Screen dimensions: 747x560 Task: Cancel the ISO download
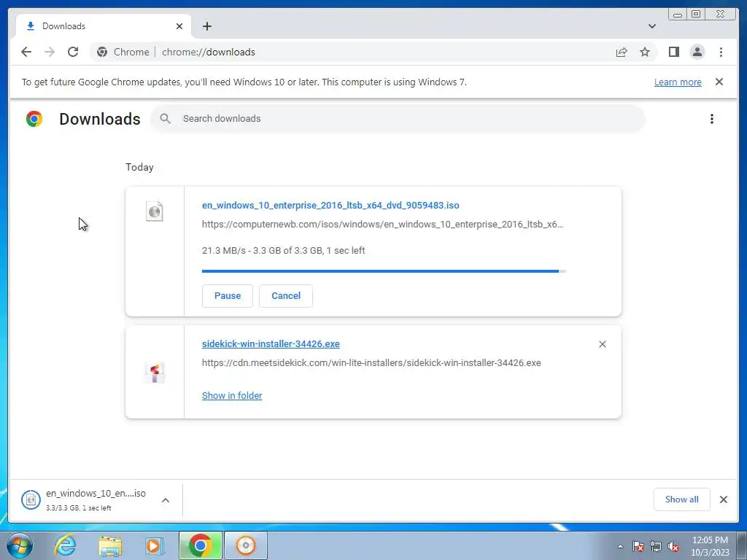pyautogui.click(x=286, y=296)
